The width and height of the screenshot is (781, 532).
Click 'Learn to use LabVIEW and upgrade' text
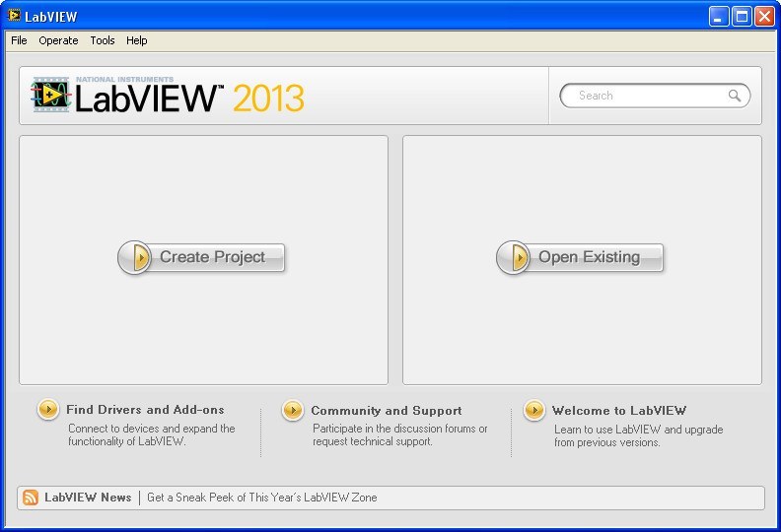[639, 430]
